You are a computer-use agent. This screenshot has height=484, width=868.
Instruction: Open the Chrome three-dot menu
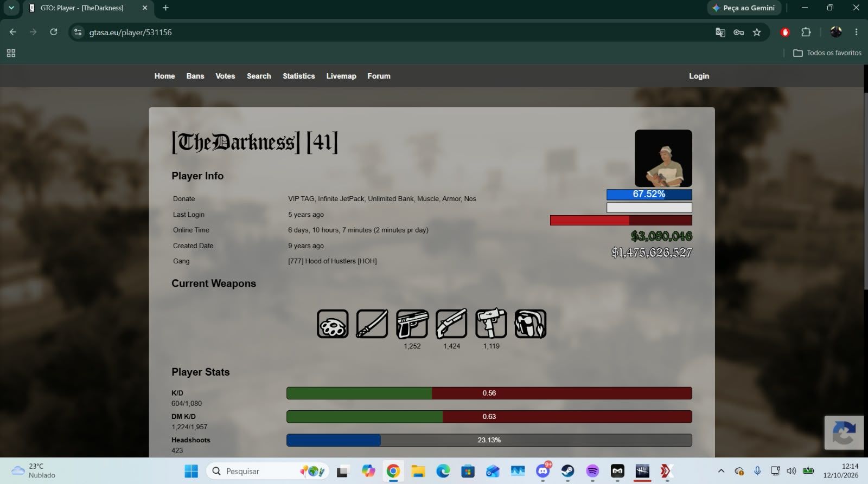point(857,33)
